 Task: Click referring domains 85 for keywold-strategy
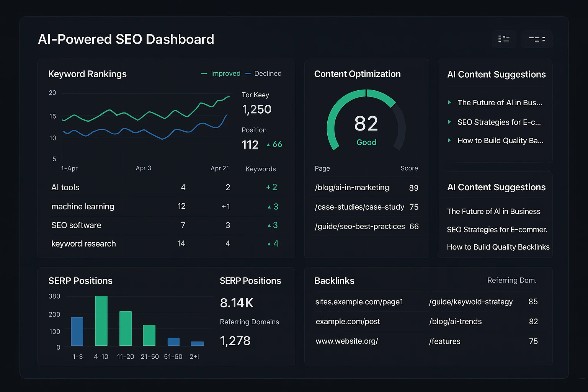[x=533, y=302]
